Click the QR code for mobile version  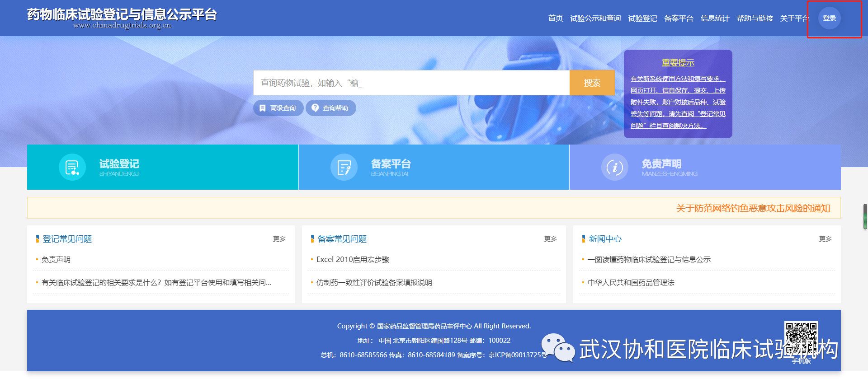tap(801, 338)
